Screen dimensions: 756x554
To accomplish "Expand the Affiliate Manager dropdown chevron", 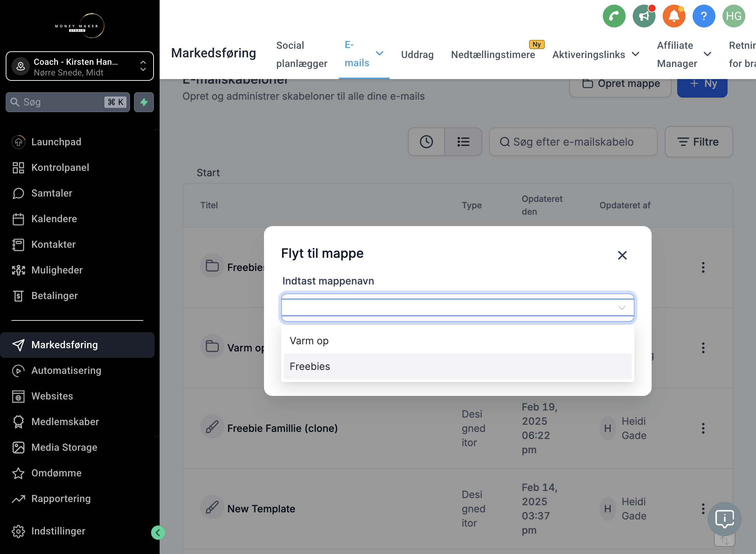I will [x=708, y=54].
